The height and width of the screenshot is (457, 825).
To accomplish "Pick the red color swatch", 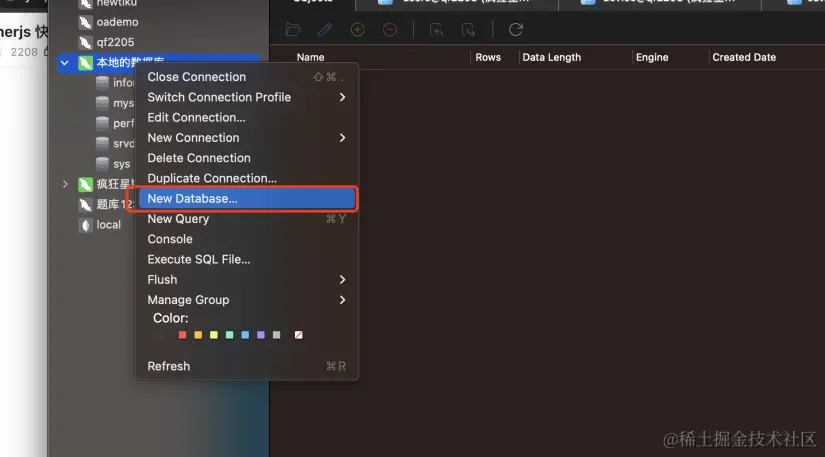I will [183, 335].
